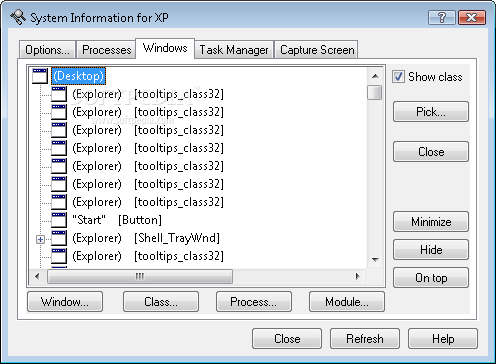The width and height of the screenshot is (496, 364).
Task: Click the Help button
Action: click(443, 339)
